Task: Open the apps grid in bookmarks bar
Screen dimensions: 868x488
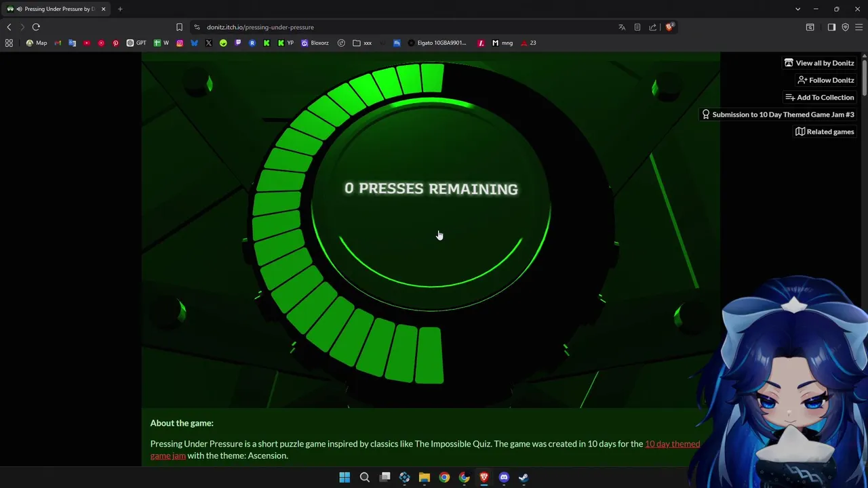Action: [9, 43]
